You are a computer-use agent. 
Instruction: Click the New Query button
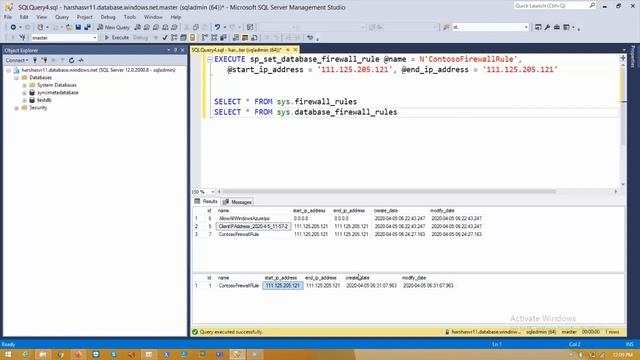click(x=113, y=27)
